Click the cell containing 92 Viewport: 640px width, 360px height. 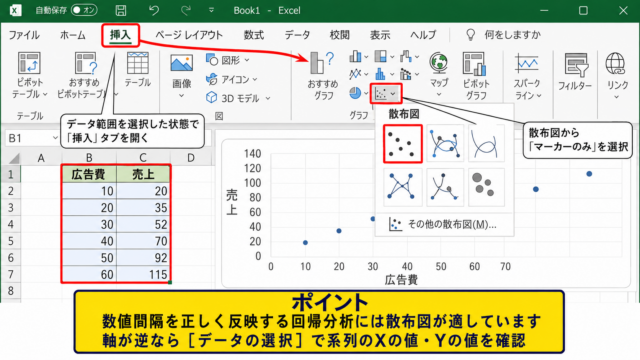pyautogui.click(x=143, y=258)
